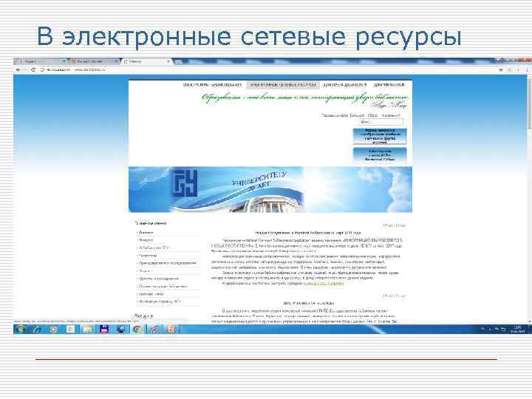Open the last left menu item about БГУ pages

160,301
